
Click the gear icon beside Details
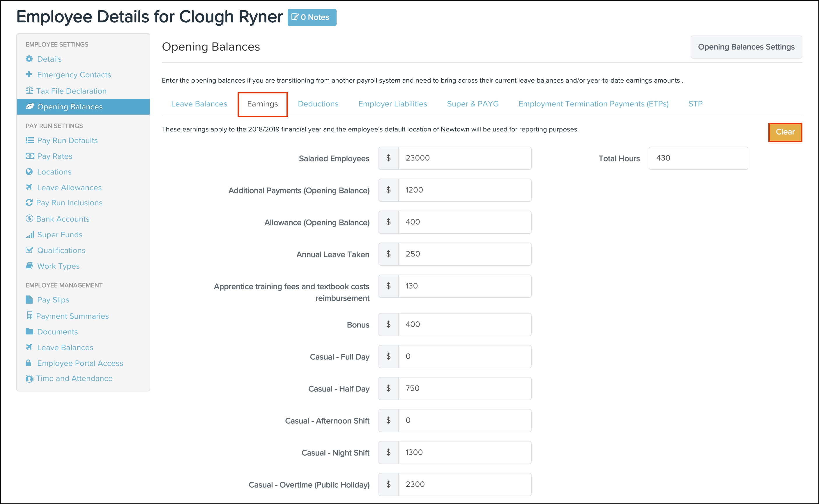point(29,59)
